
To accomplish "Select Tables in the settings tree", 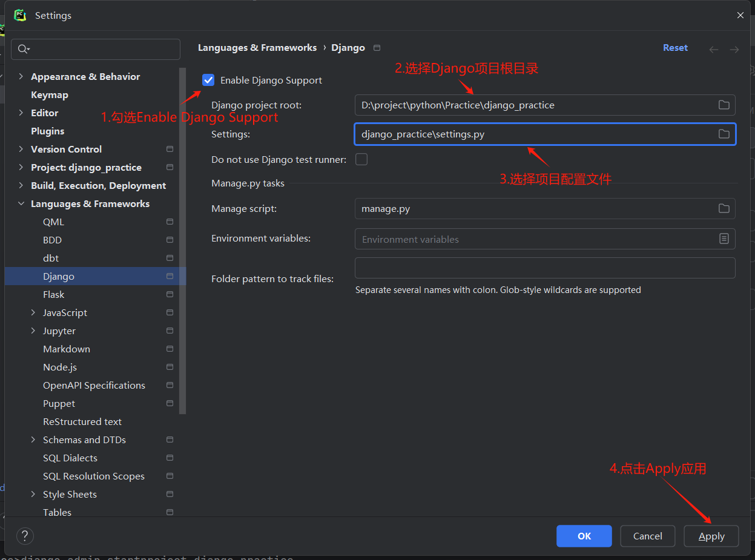I will click(x=57, y=512).
